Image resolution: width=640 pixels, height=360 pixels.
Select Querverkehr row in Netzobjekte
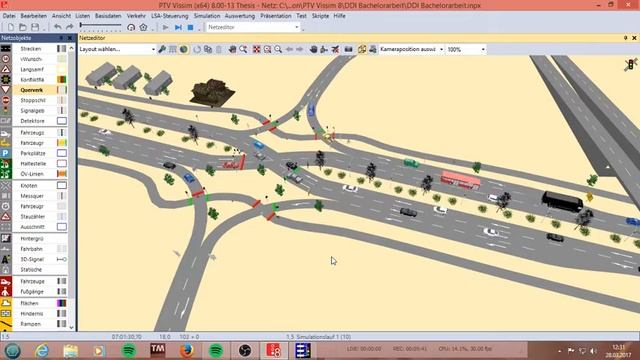(x=34, y=90)
